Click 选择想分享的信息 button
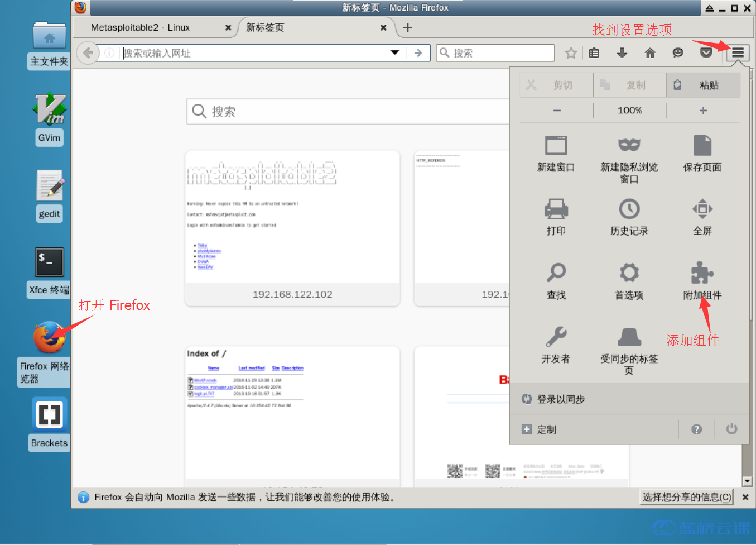The height and width of the screenshot is (545, 756). click(687, 497)
